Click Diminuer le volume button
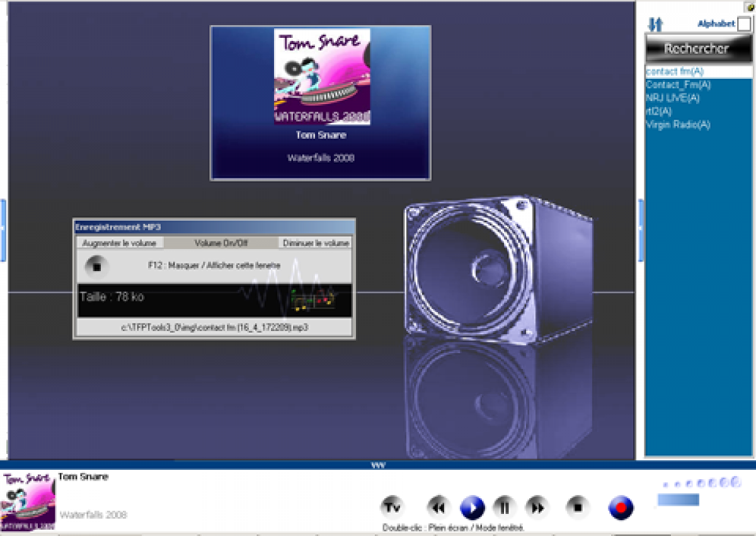 316,243
